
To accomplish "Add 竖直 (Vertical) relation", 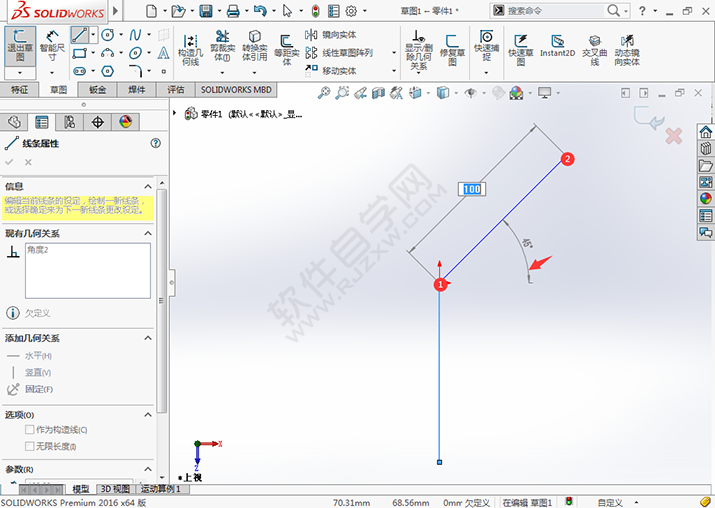I will (29, 373).
